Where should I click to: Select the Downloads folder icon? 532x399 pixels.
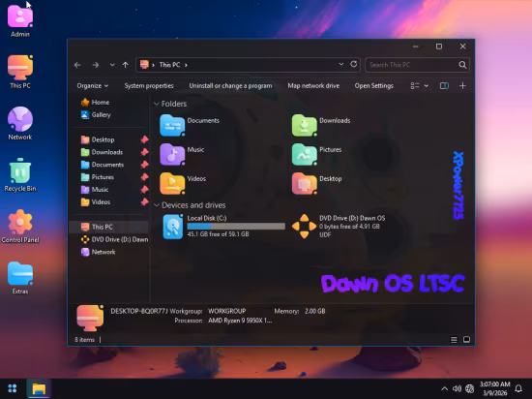[305, 125]
